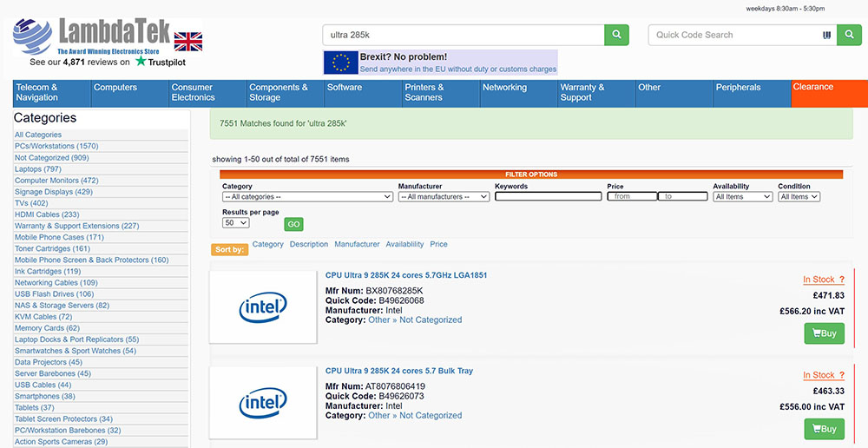Sort results by Price link
868x448 pixels.
[x=438, y=245]
